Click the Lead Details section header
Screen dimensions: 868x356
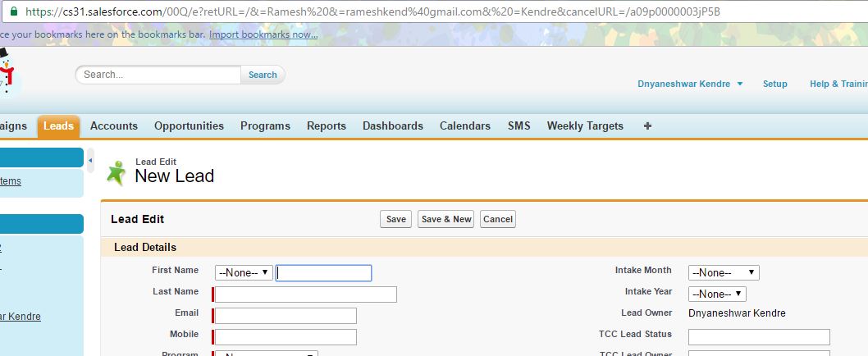(x=145, y=248)
